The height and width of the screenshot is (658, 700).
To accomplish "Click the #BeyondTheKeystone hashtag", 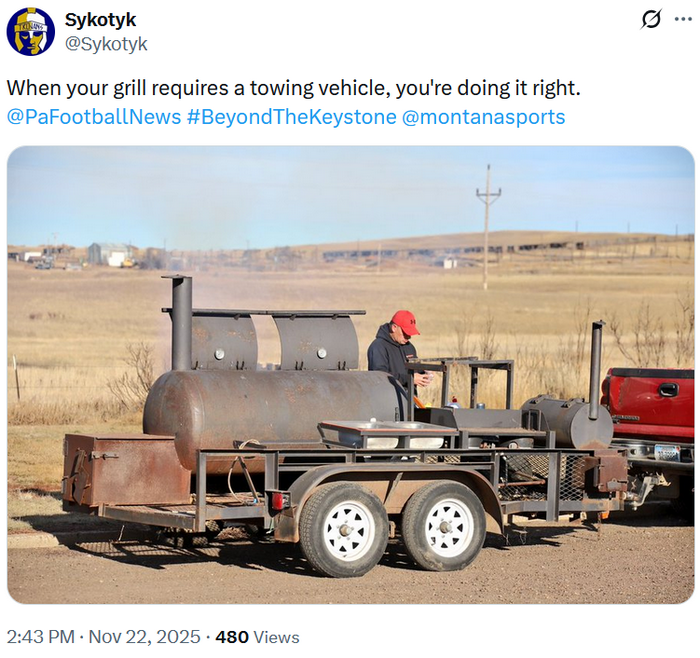I will 292,117.
